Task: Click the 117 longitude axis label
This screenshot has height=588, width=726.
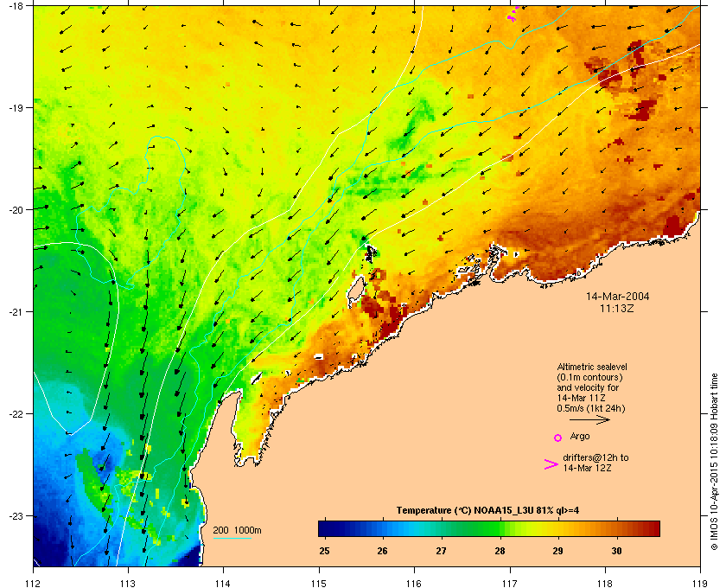Action: [510, 583]
